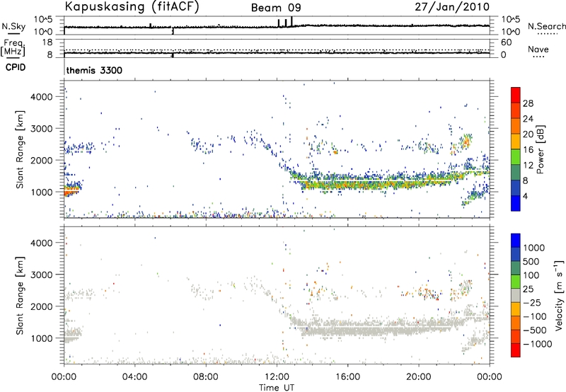The image size is (566, 392).
Task: Click the orange echo patch near 1000 km at 00:00 in power panel
Action: pos(70,190)
